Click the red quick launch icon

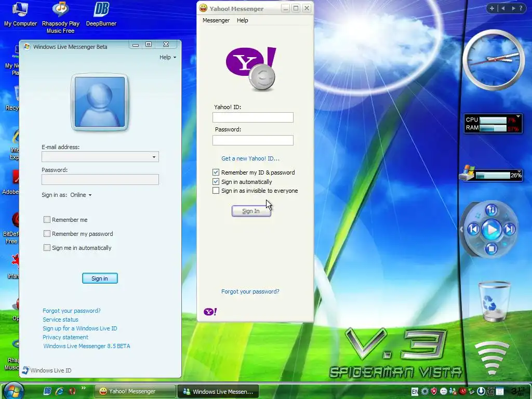point(72,391)
